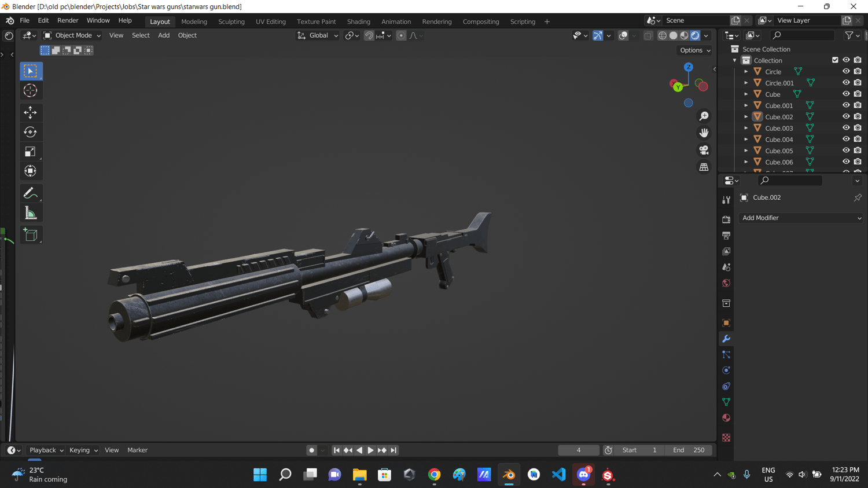This screenshot has height=488, width=868.
Task: Open the File menu
Action: coord(24,20)
